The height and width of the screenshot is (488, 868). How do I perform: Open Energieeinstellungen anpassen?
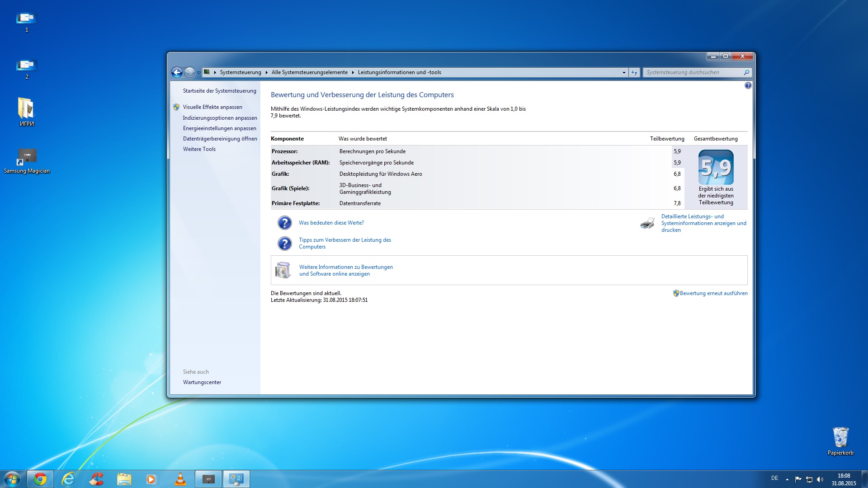click(x=220, y=128)
